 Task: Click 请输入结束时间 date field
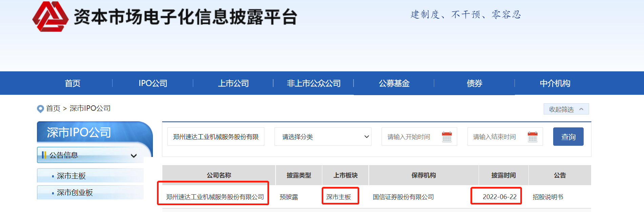coord(505,137)
